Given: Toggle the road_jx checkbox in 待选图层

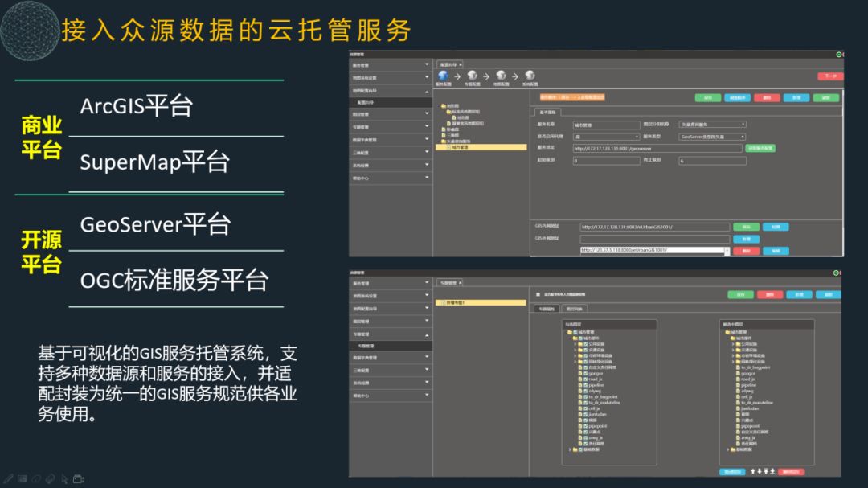Looking at the screenshot, I should [x=586, y=379].
